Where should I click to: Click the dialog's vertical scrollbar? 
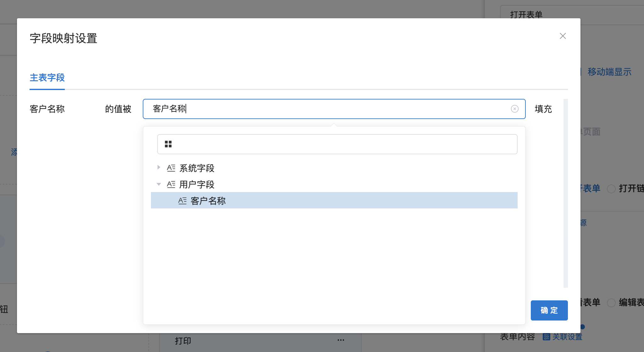565,193
